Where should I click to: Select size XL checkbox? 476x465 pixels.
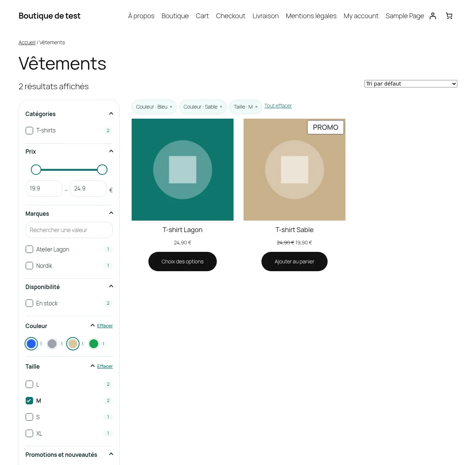tap(29, 433)
